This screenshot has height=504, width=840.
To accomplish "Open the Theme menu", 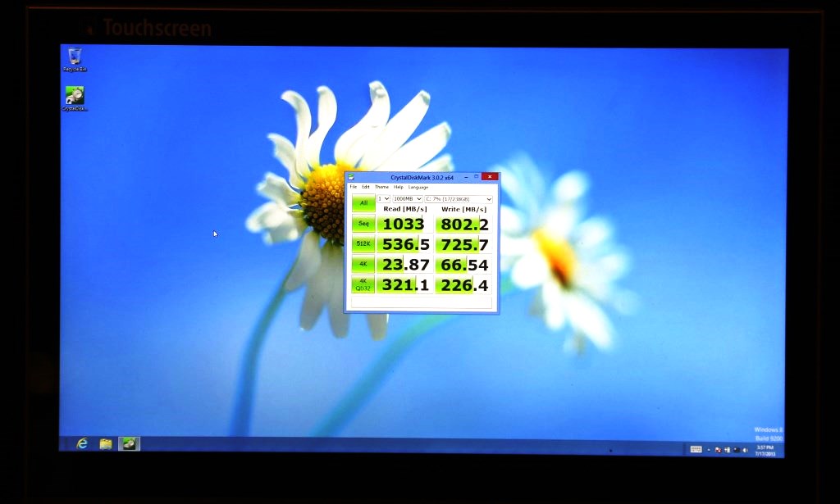I will click(x=381, y=187).
